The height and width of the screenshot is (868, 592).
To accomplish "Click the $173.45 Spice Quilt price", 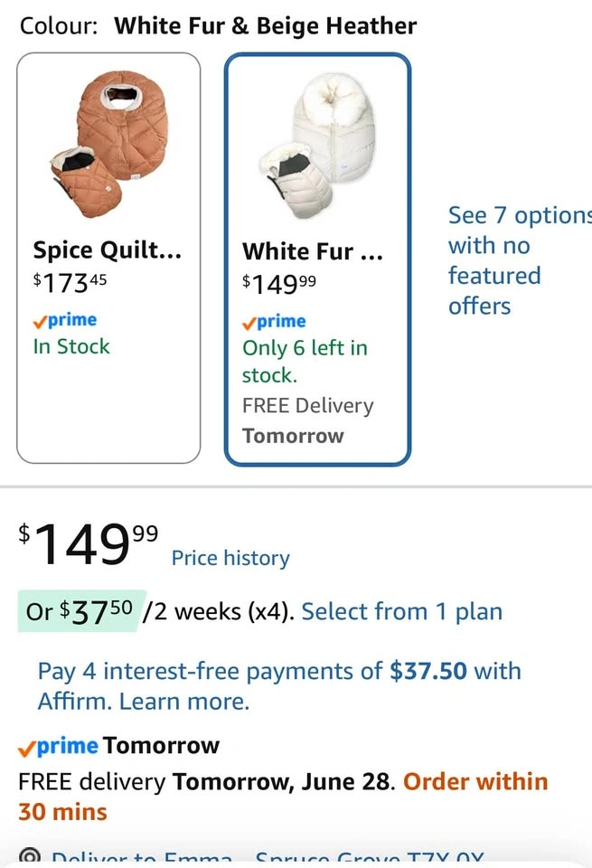I will (70, 283).
